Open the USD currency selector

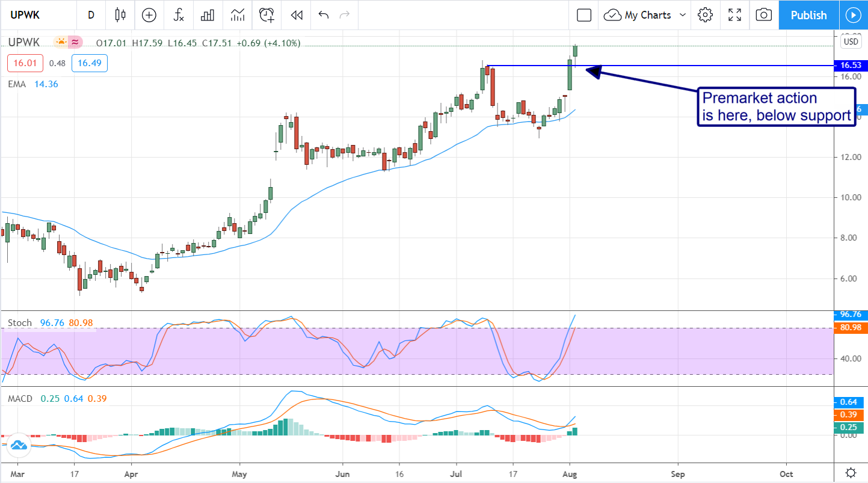[x=851, y=42]
